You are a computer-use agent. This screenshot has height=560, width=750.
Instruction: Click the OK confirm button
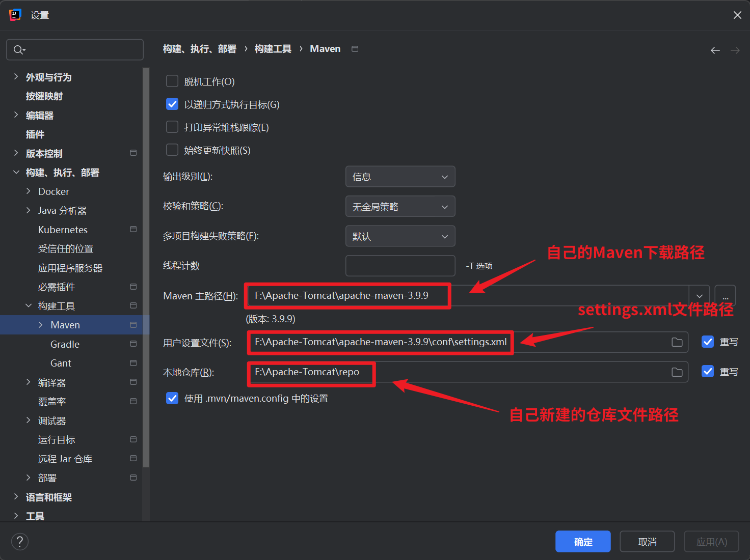point(583,542)
